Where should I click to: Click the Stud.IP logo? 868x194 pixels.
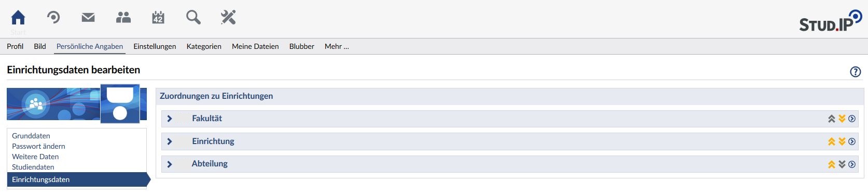[x=830, y=21]
